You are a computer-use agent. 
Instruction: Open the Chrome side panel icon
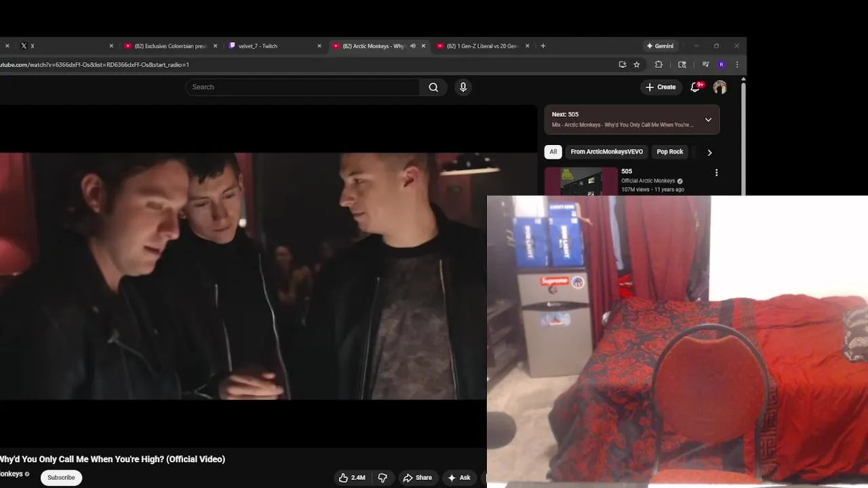[x=682, y=64]
